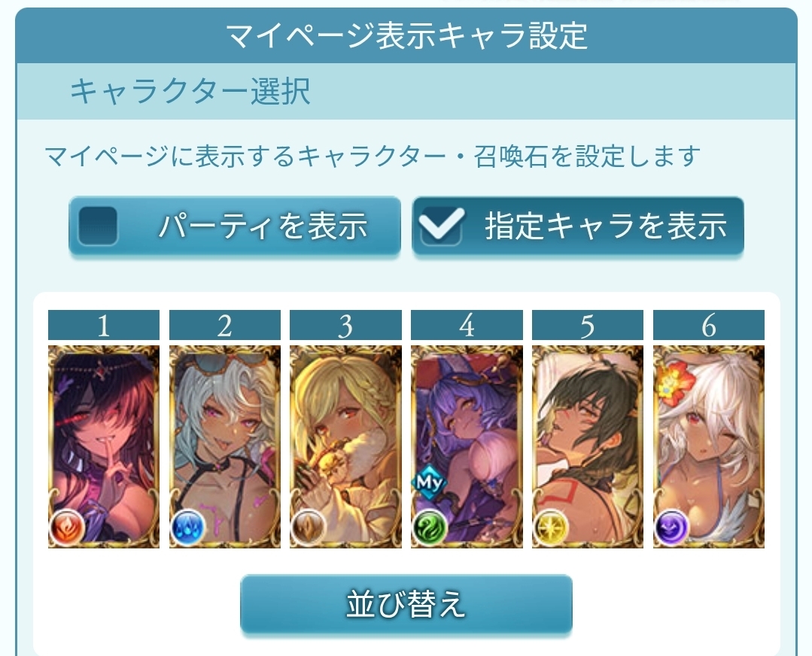Click the dark element icon on slot 6
The image size is (812, 656).
tap(672, 527)
